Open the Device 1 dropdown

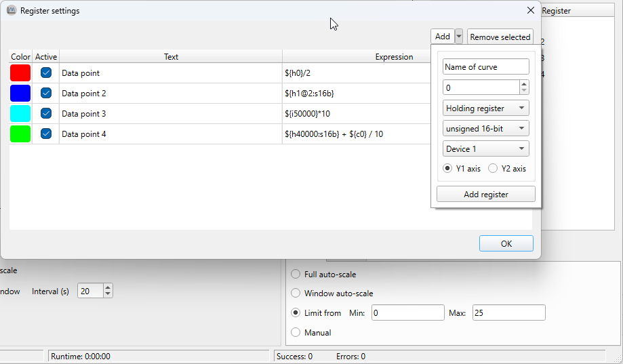tap(486, 148)
